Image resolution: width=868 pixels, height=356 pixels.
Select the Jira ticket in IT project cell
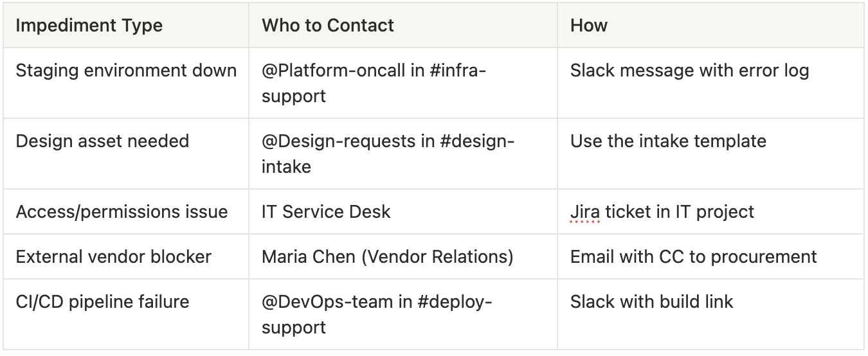coord(710,211)
